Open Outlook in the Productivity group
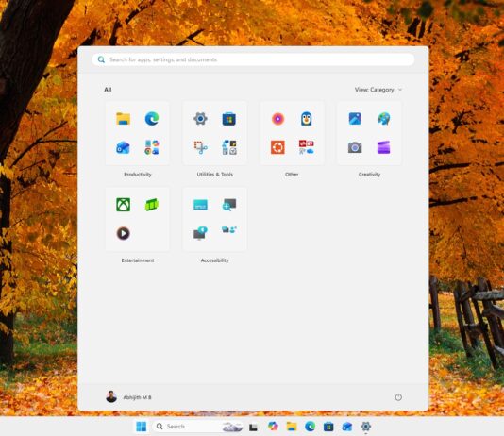The image size is (504, 436). (x=123, y=147)
